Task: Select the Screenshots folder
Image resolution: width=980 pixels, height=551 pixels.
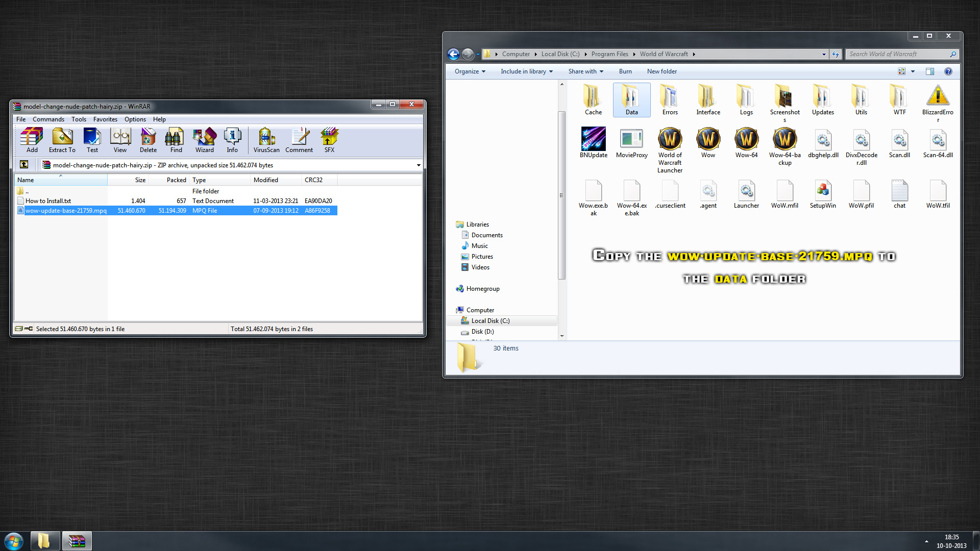Action: (785, 103)
